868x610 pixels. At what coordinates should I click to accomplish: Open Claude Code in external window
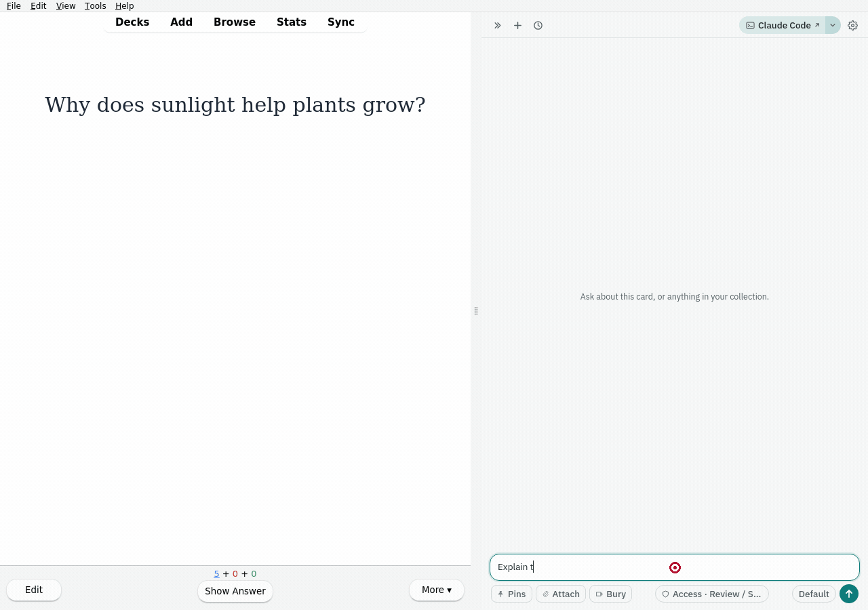click(x=783, y=26)
